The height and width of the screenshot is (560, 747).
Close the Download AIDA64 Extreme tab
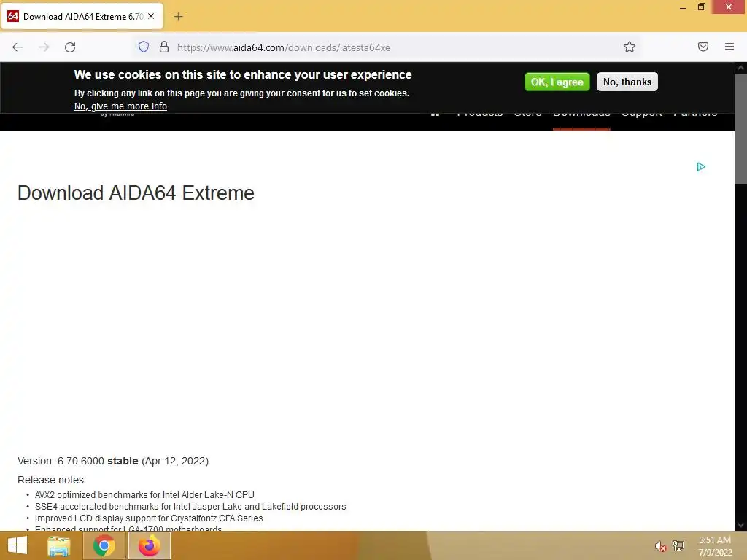coord(151,16)
